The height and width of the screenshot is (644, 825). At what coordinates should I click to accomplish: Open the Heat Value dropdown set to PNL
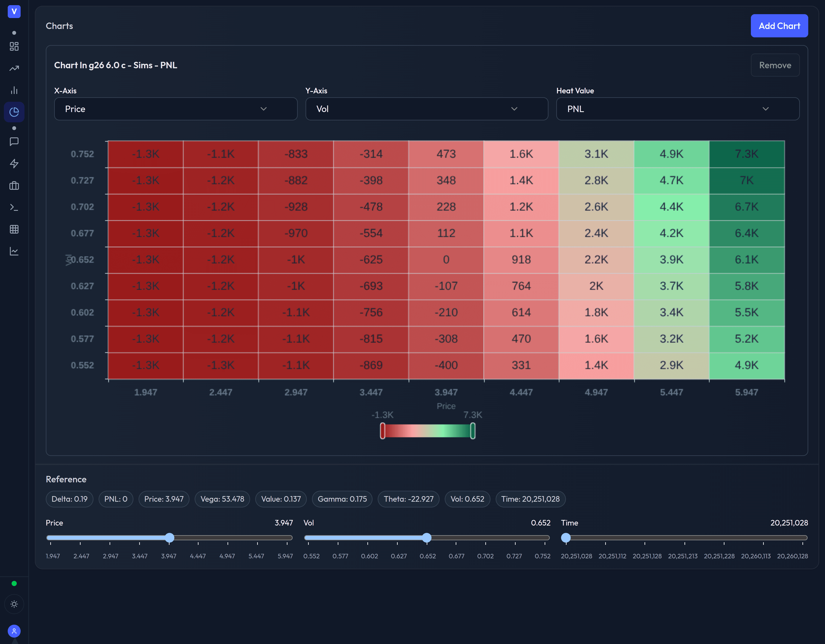click(x=677, y=109)
